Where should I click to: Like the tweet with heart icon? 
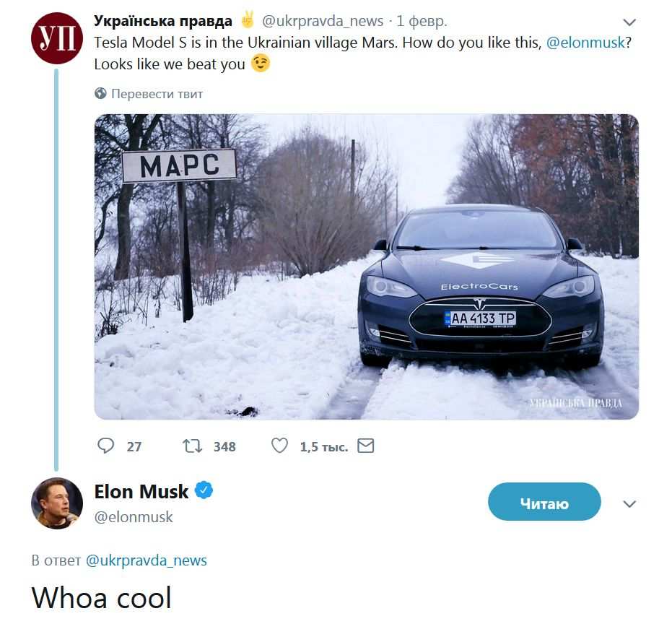[279, 446]
